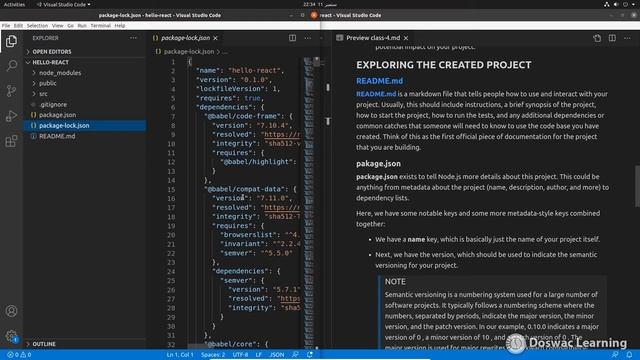Open notifications bell in right status bar
This screenshot has height=360, width=640.
point(629,355)
